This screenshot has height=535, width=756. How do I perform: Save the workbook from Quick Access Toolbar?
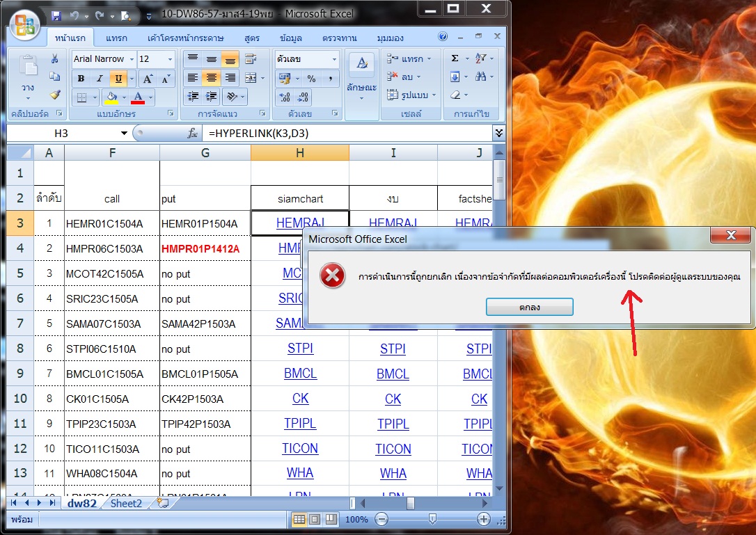click(56, 16)
